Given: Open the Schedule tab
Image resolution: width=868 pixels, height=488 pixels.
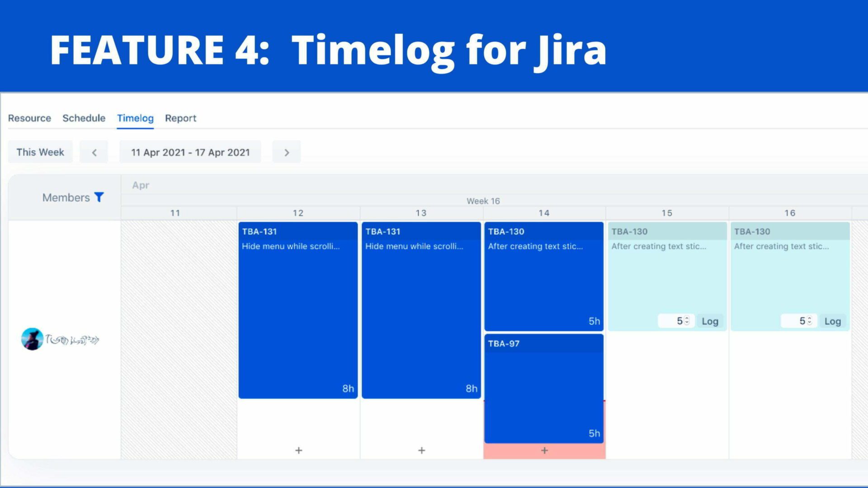Looking at the screenshot, I should click(84, 118).
